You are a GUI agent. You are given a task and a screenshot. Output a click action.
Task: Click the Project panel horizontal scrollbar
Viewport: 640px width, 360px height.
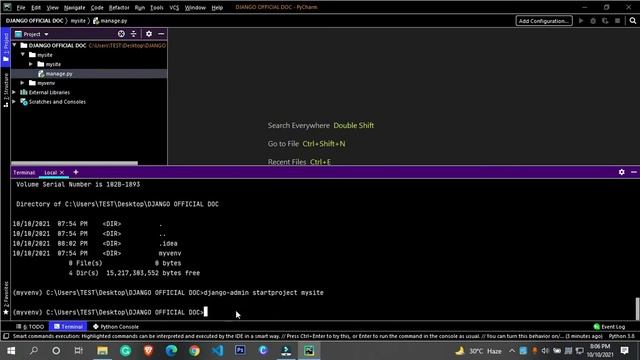(74, 163)
